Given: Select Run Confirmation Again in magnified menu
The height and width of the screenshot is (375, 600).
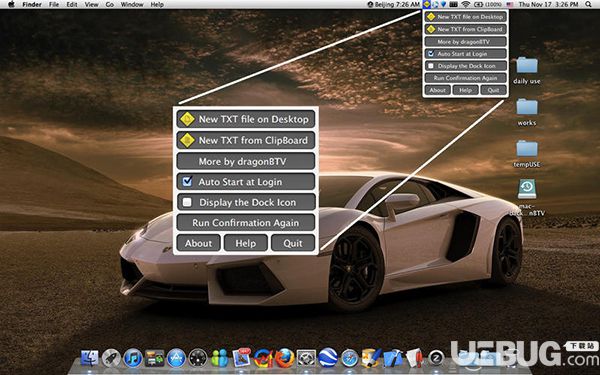Looking at the screenshot, I should pos(246,223).
